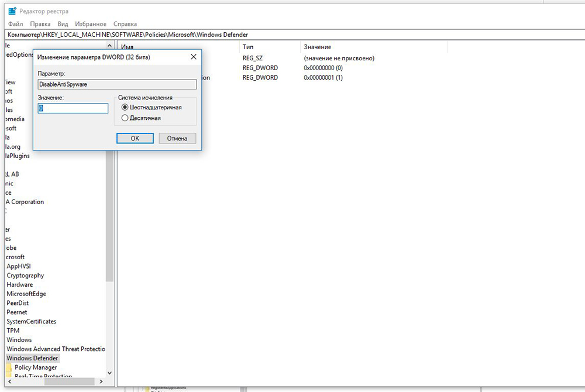This screenshot has width=585, height=392.
Task: Click the Policy Manager folder icon
Action: click(9, 367)
